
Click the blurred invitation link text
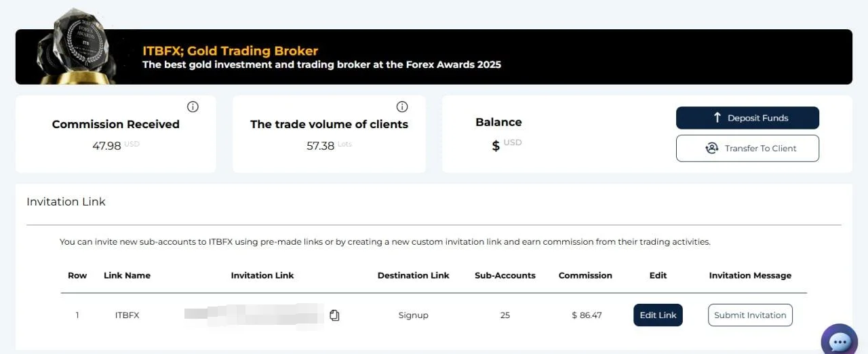(x=254, y=315)
